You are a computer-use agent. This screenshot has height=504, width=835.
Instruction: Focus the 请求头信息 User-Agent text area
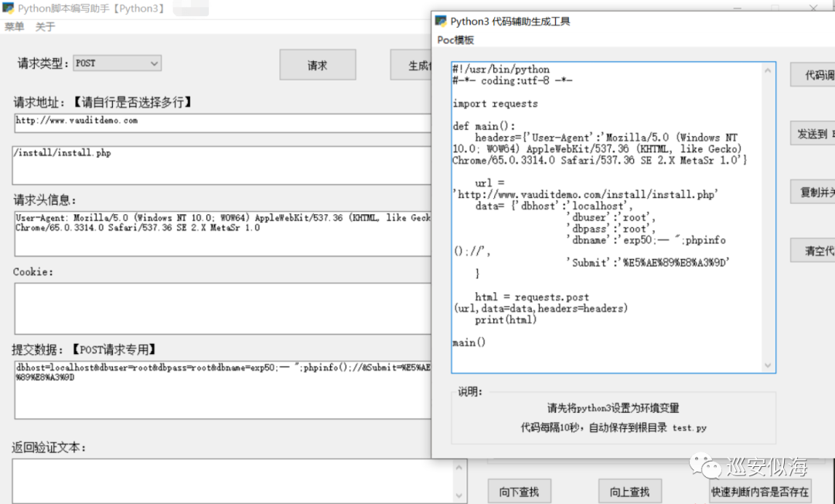click(x=223, y=233)
